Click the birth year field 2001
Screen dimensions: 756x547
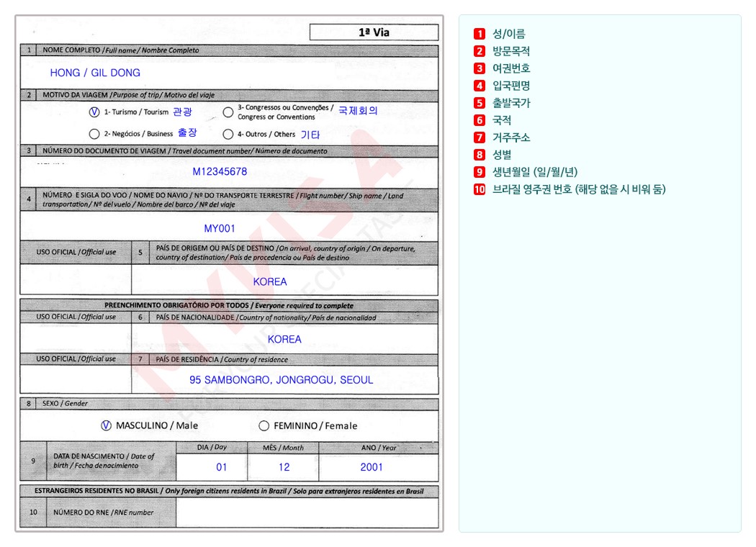(379, 467)
